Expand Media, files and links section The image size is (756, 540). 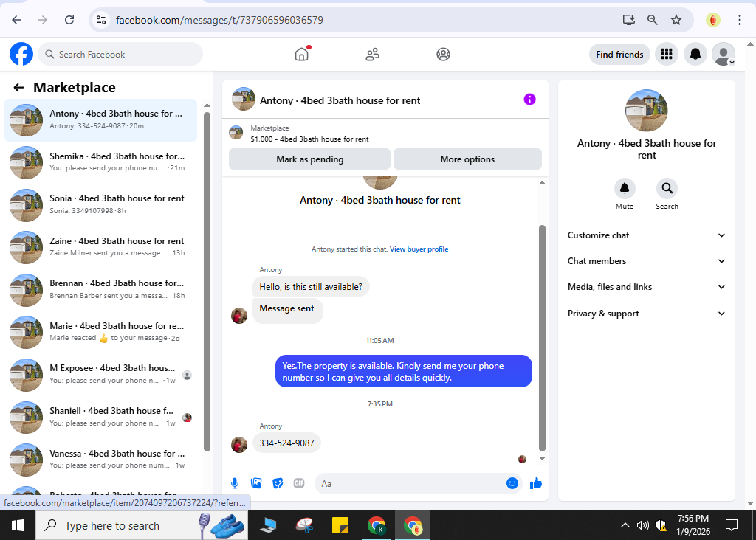click(647, 287)
